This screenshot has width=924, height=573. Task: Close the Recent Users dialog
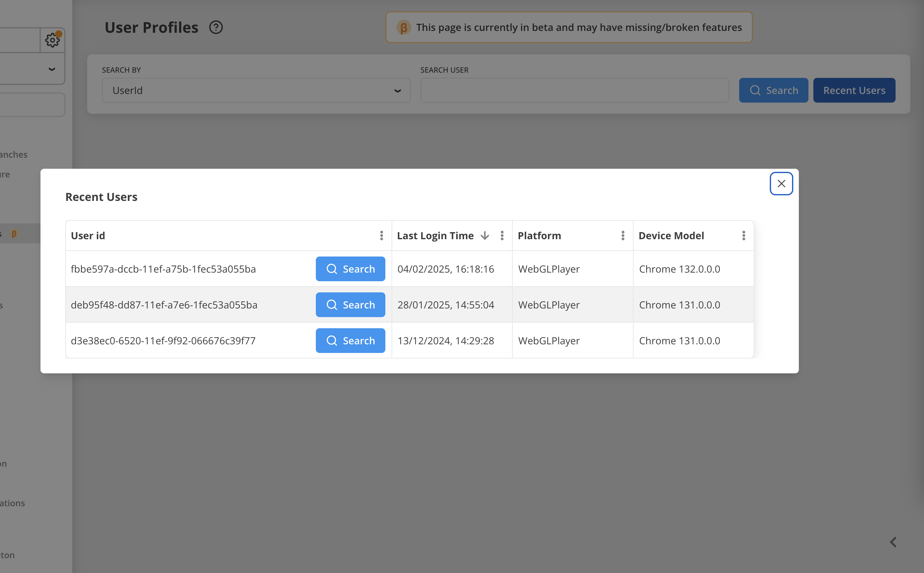click(x=782, y=184)
